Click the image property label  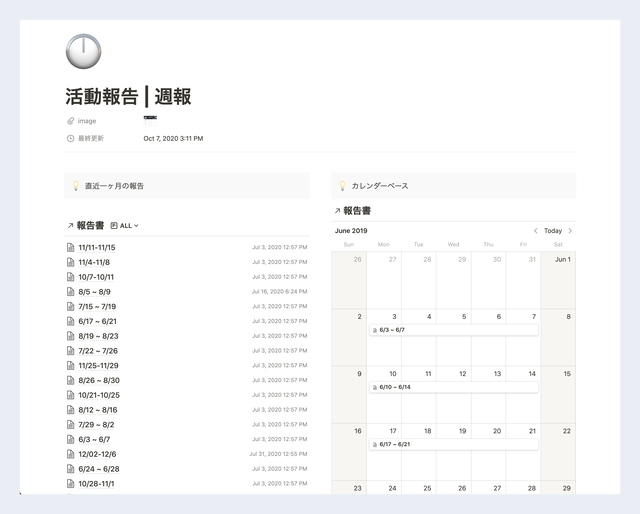pos(87,121)
